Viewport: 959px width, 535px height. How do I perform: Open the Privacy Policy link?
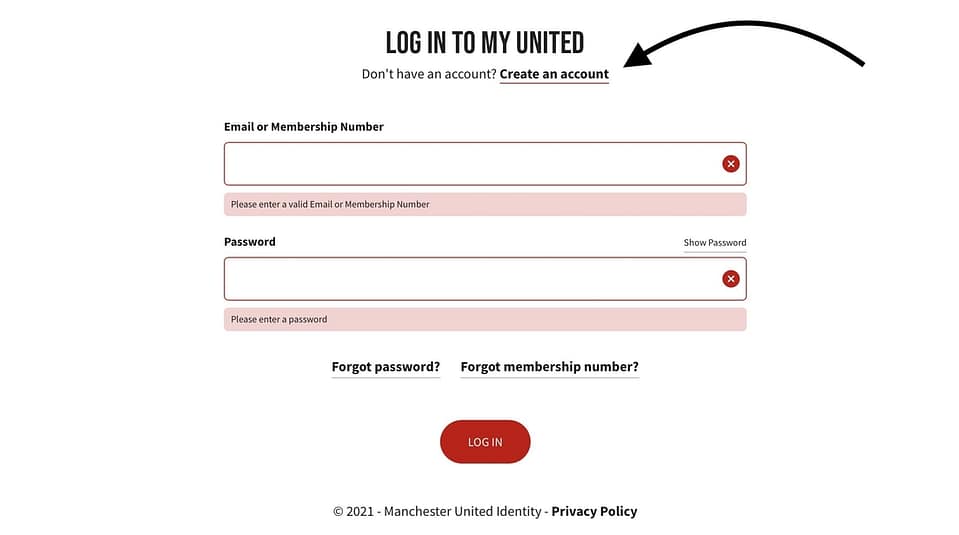(594, 511)
